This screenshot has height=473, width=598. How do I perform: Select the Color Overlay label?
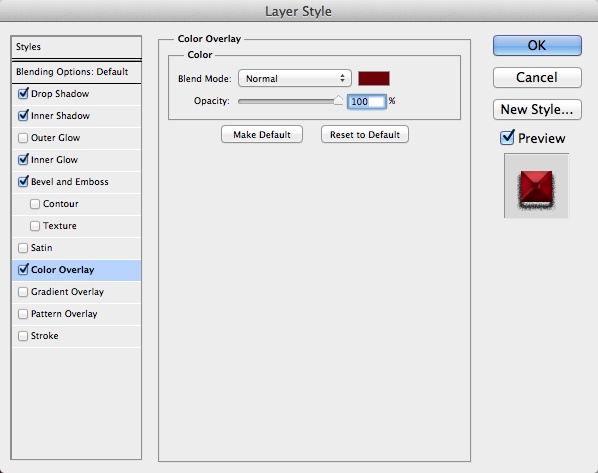click(x=63, y=270)
